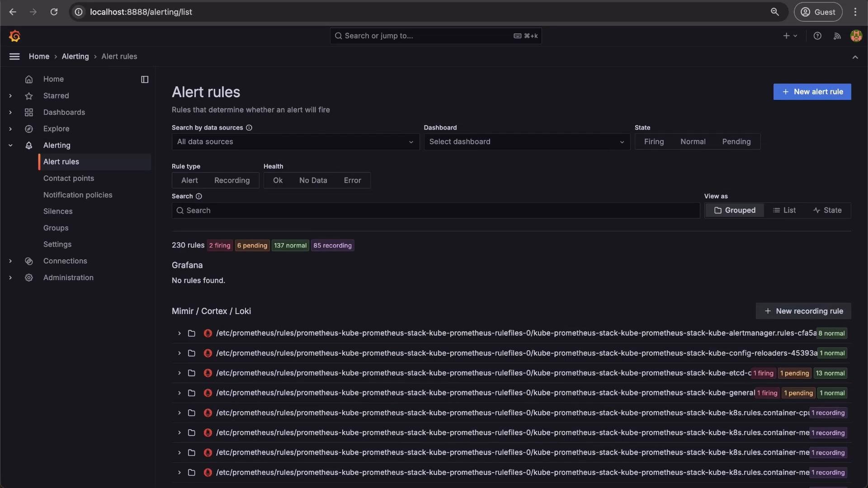Image resolution: width=868 pixels, height=488 pixels.
Task: Open Alerting Settings page
Action: coord(57,244)
